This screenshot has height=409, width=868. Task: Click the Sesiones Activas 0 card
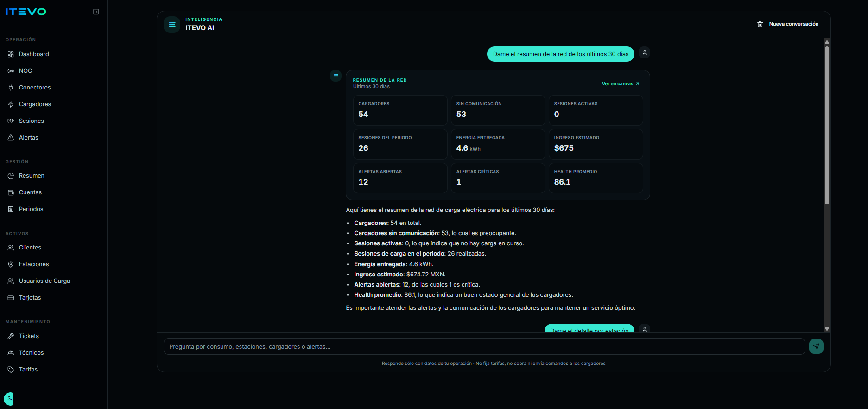click(x=596, y=110)
